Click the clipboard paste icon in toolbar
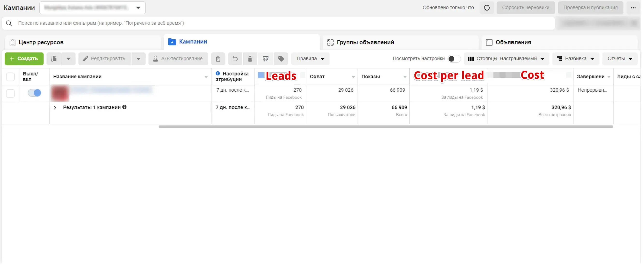 pos(218,59)
